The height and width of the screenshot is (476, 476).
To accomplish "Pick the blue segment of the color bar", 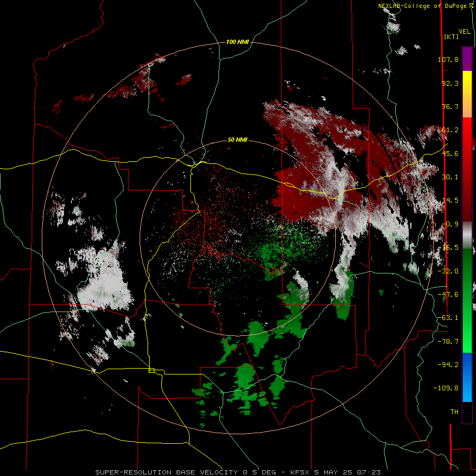I will (467, 377).
